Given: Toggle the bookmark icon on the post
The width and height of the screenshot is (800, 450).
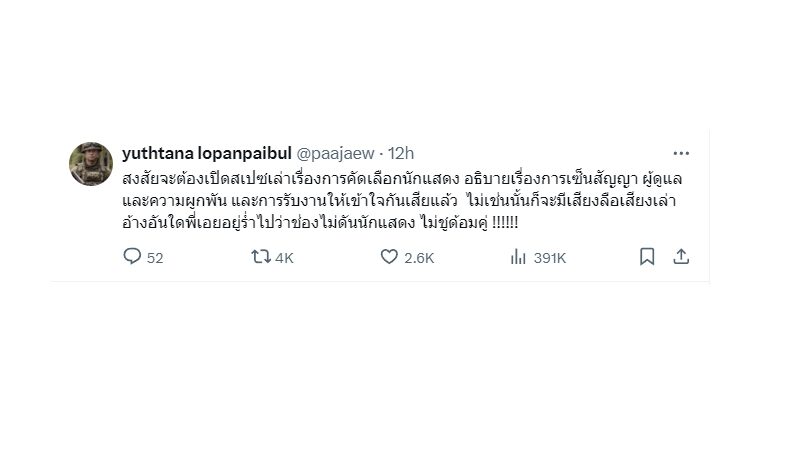Looking at the screenshot, I should (647, 256).
